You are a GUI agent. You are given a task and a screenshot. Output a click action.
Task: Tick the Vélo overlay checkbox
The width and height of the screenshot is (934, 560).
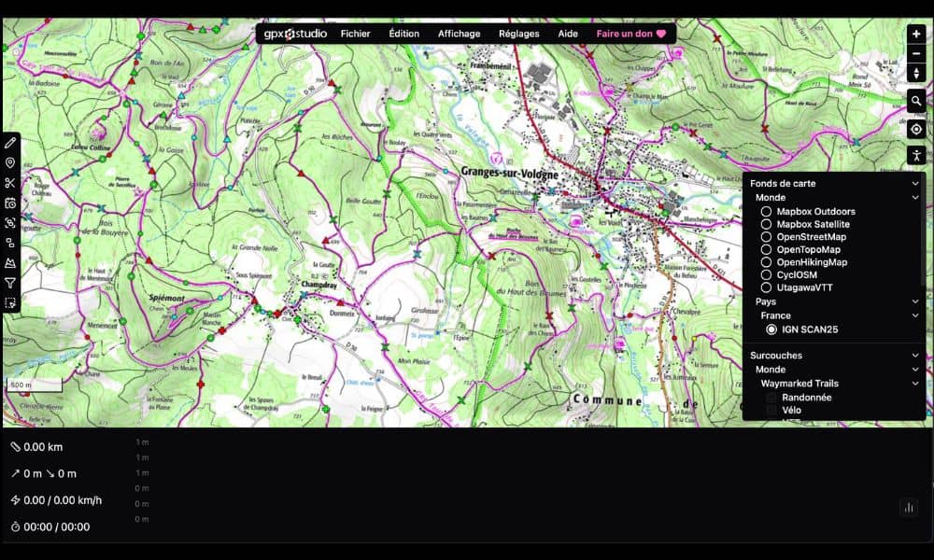(x=771, y=410)
